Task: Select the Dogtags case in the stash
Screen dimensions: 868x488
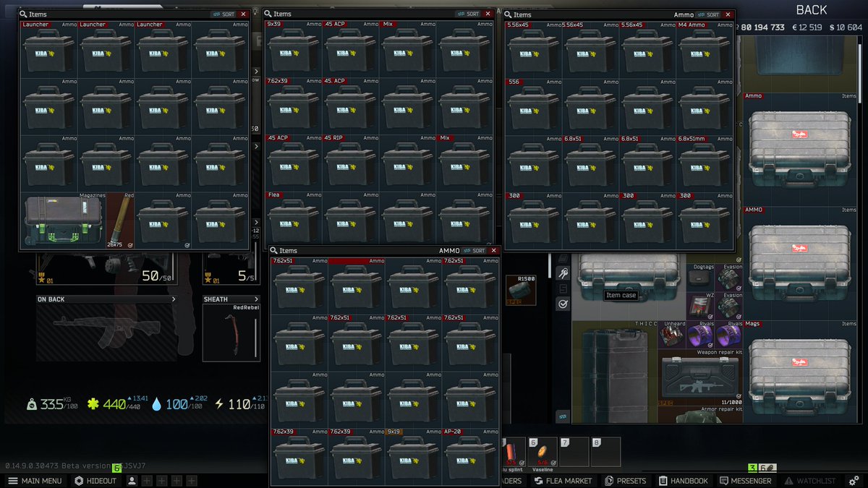Action: (701, 278)
